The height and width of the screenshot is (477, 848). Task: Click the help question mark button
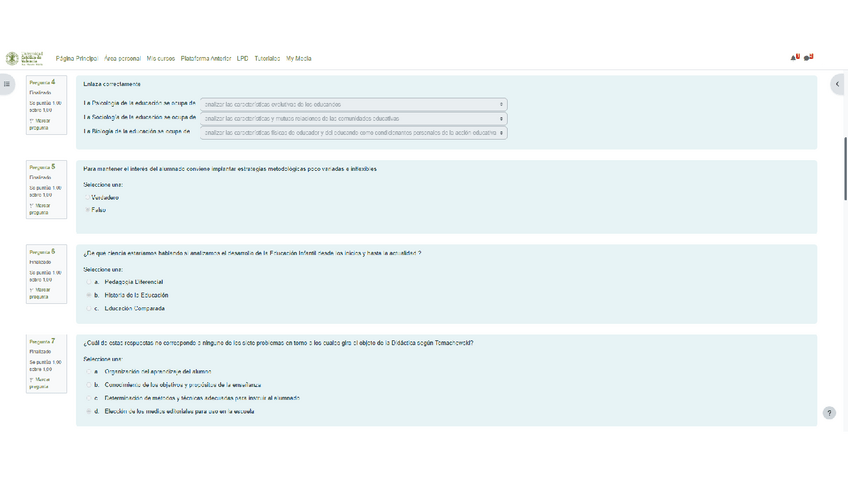point(829,413)
